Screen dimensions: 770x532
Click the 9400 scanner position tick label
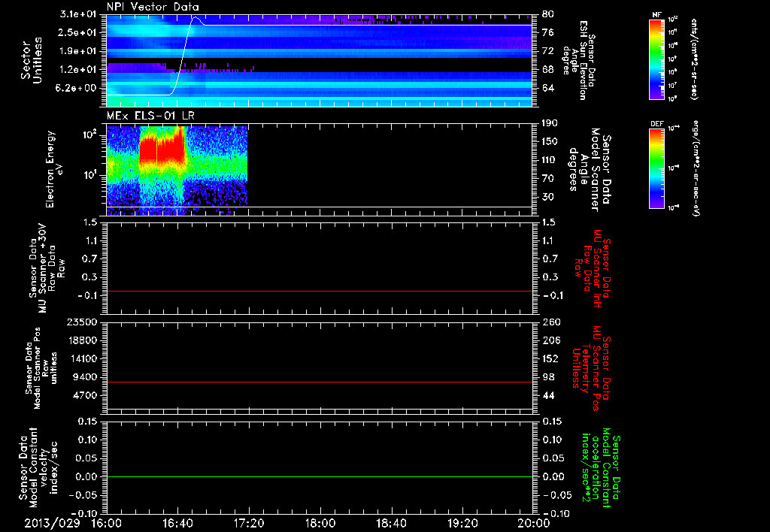click(85, 377)
